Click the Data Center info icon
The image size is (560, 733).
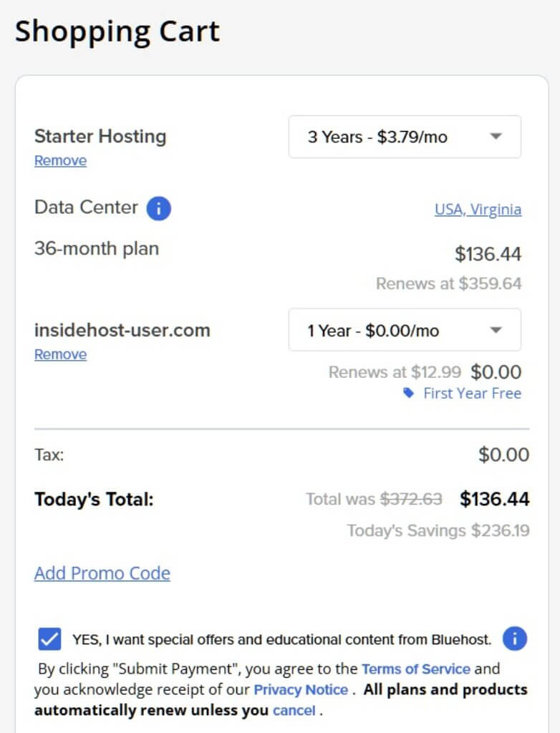[159, 208]
